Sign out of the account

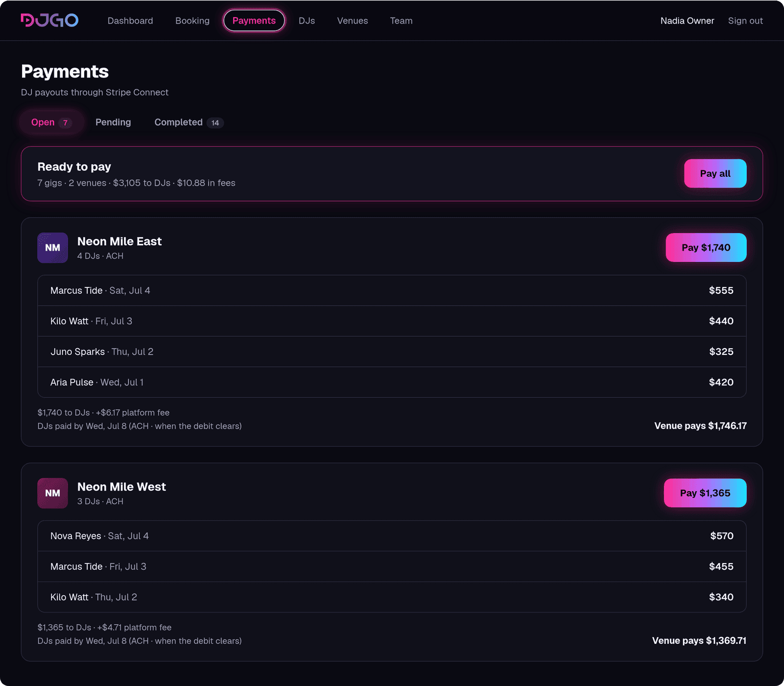(745, 21)
